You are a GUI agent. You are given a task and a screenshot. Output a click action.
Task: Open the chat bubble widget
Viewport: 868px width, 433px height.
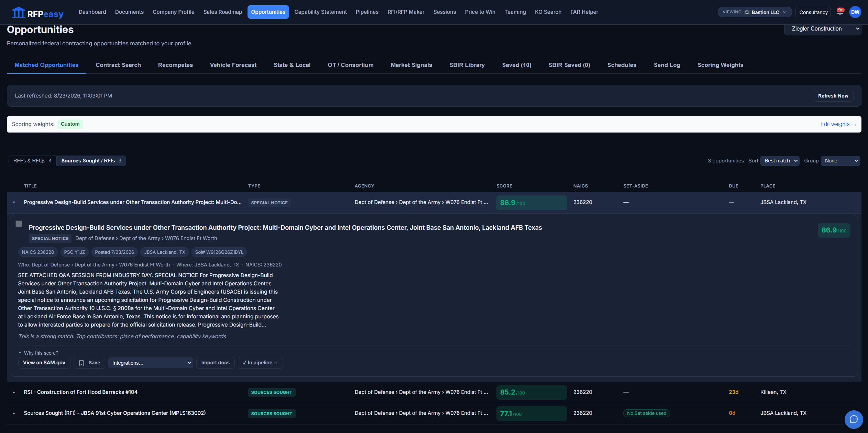coord(854,419)
